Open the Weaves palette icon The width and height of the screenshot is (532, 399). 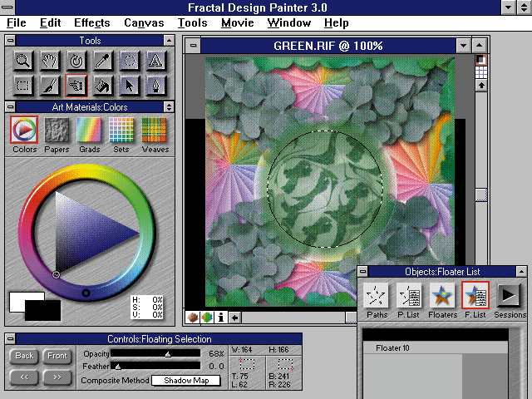pos(155,131)
